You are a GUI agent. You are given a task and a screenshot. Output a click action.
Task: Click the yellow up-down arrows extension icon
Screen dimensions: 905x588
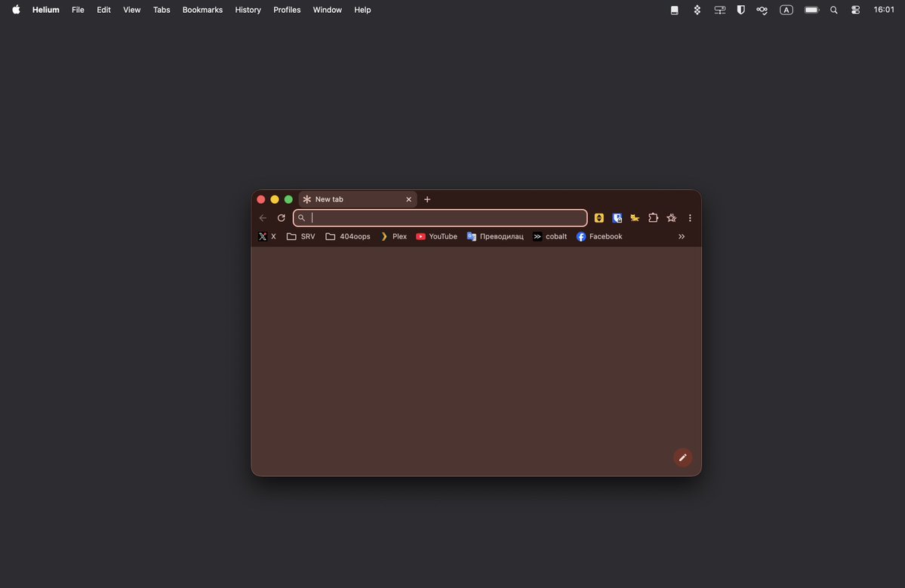(x=599, y=217)
